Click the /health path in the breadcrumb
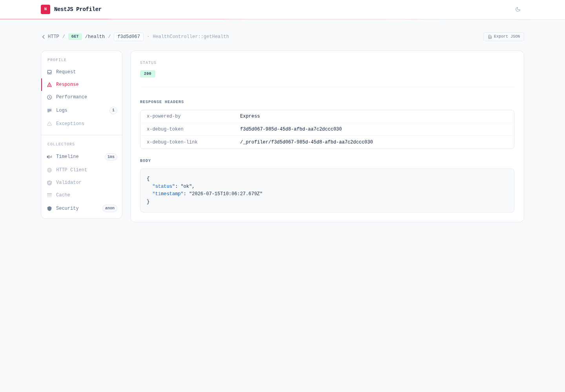The image size is (565, 392). 95,37
